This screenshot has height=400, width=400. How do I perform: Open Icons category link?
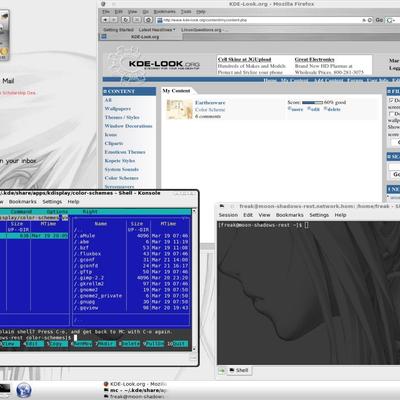(111, 135)
